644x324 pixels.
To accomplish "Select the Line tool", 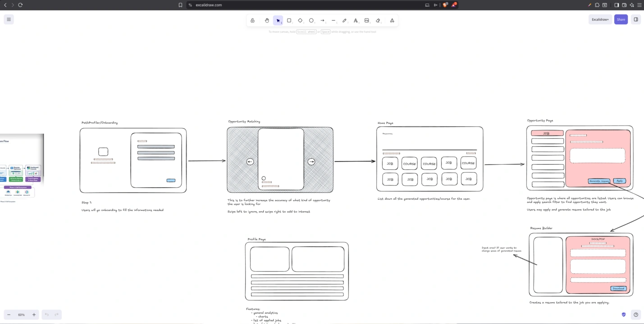I will point(333,20).
